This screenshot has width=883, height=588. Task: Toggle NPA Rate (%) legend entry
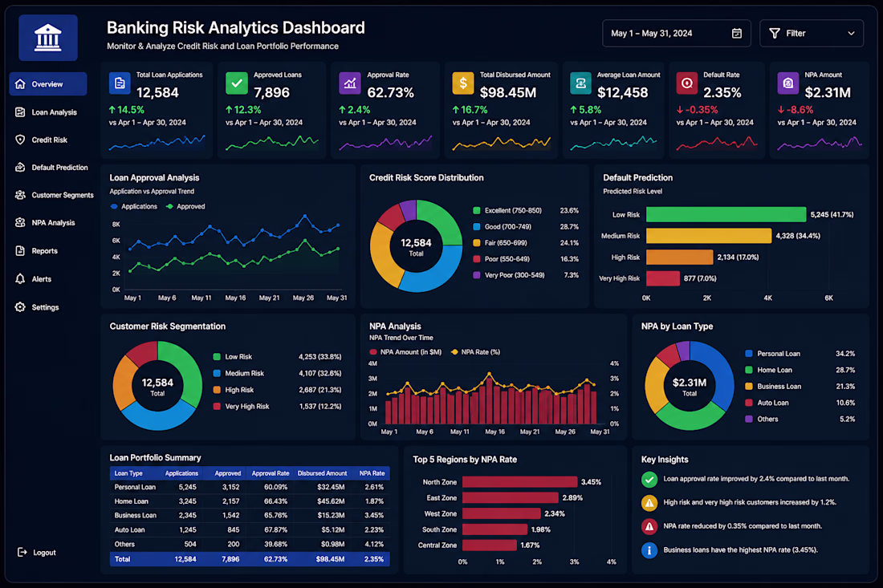click(x=475, y=351)
